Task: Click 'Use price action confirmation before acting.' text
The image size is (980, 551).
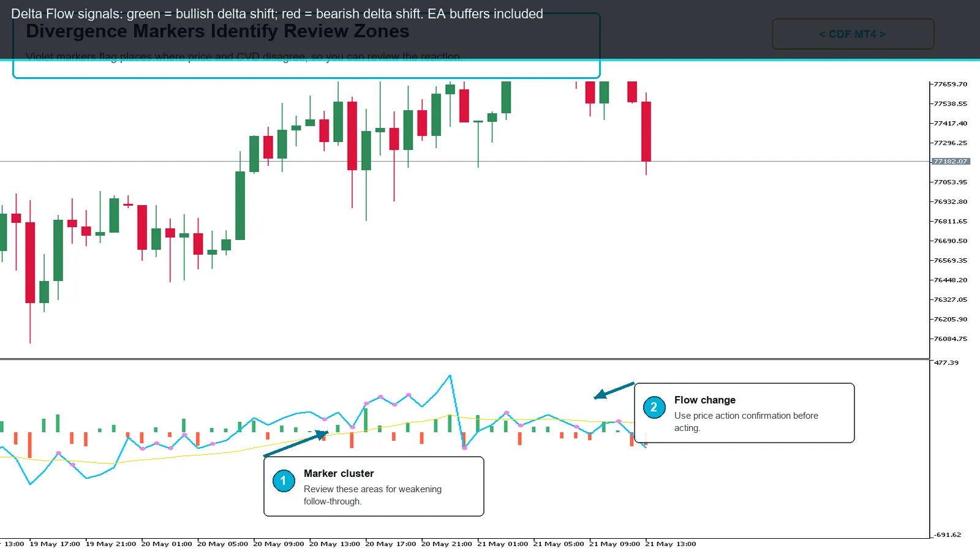Action: coord(746,422)
